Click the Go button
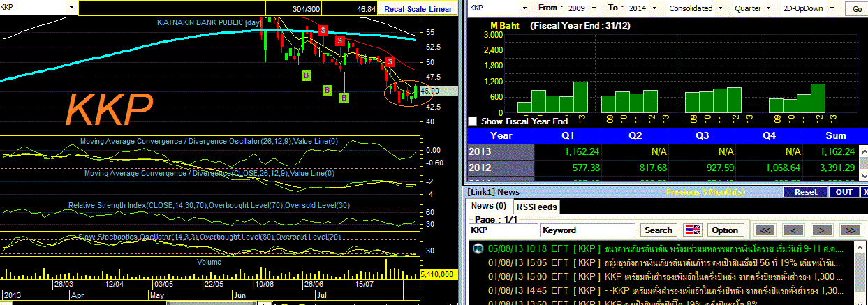This screenshot has height=305, width=868. [857, 9]
